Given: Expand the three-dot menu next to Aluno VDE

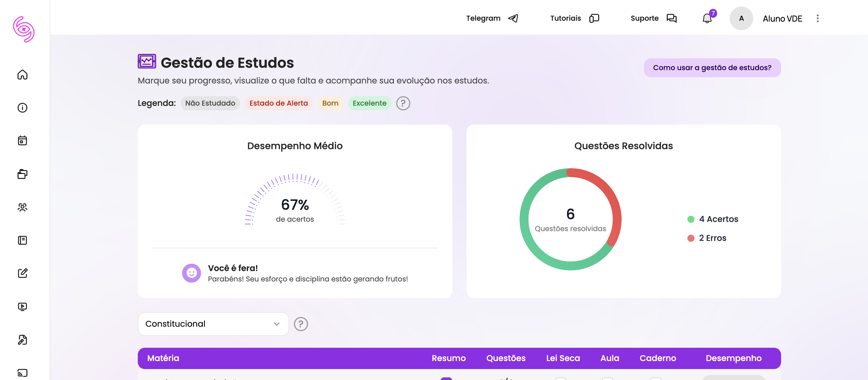Looking at the screenshot, I should 818,19.
